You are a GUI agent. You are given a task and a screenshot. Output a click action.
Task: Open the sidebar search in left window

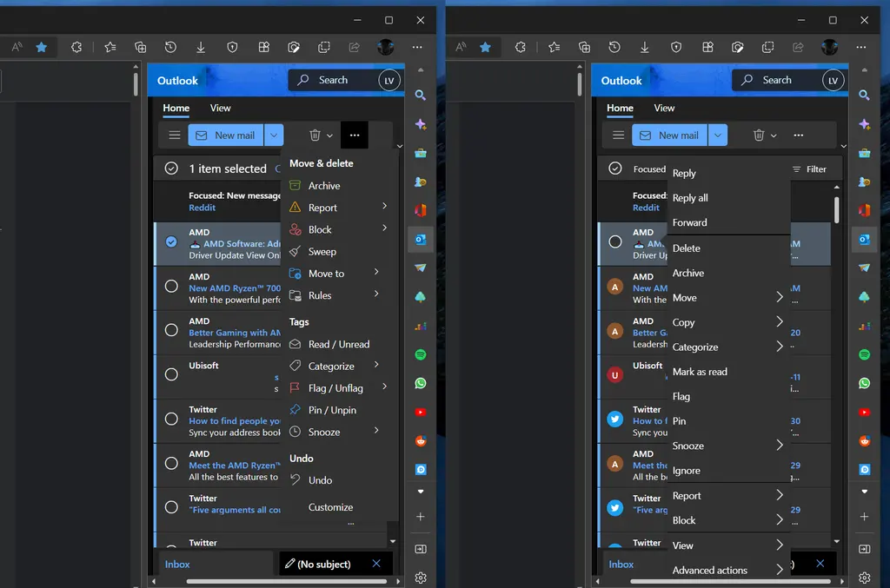tap(421, 96)
